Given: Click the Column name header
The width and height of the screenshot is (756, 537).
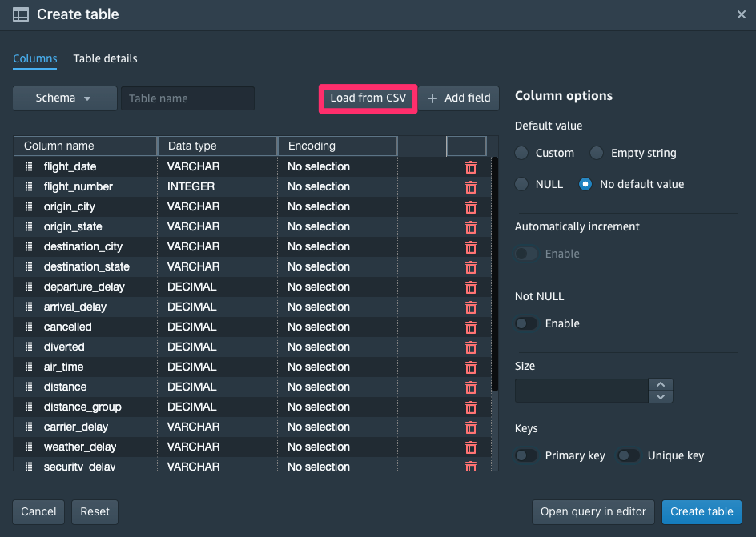Looking at the screenshot, I should pyautogui.click(x=86, y=146).
